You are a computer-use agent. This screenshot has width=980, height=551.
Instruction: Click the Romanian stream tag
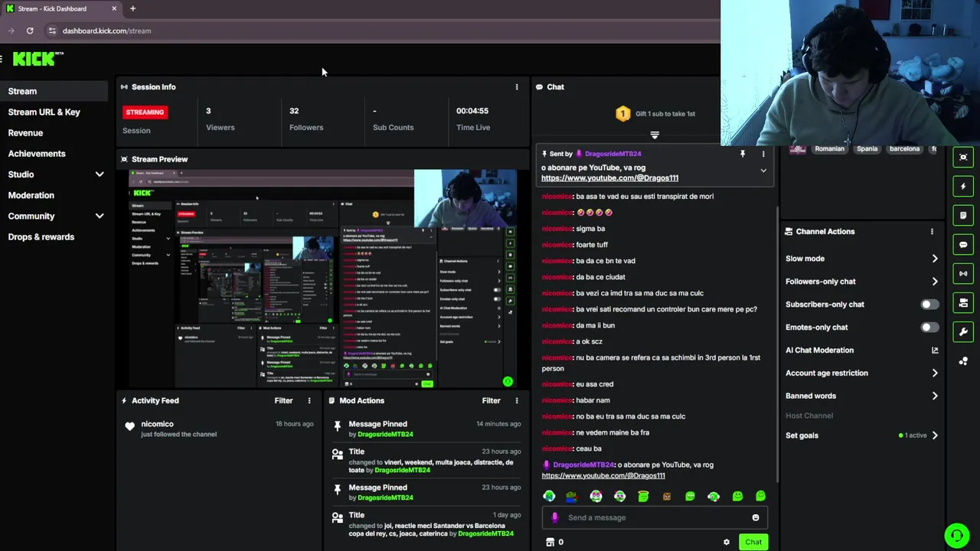coord(829,149)
